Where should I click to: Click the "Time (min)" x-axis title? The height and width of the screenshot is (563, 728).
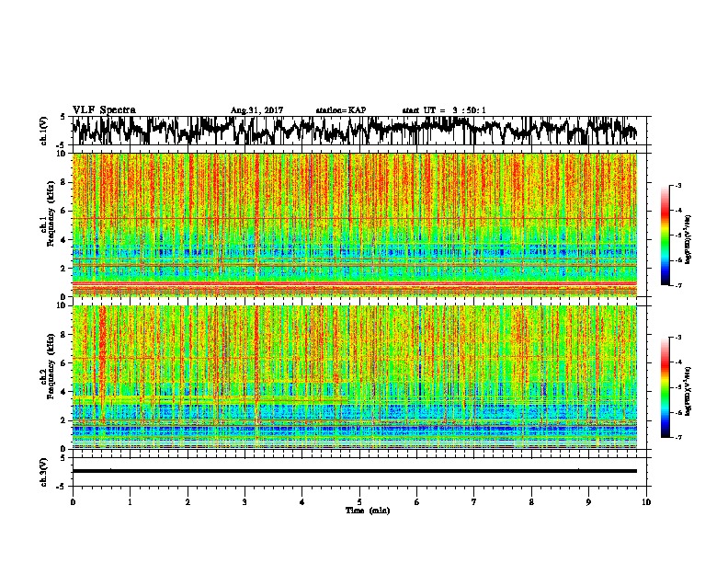click(x=368, y=511)
